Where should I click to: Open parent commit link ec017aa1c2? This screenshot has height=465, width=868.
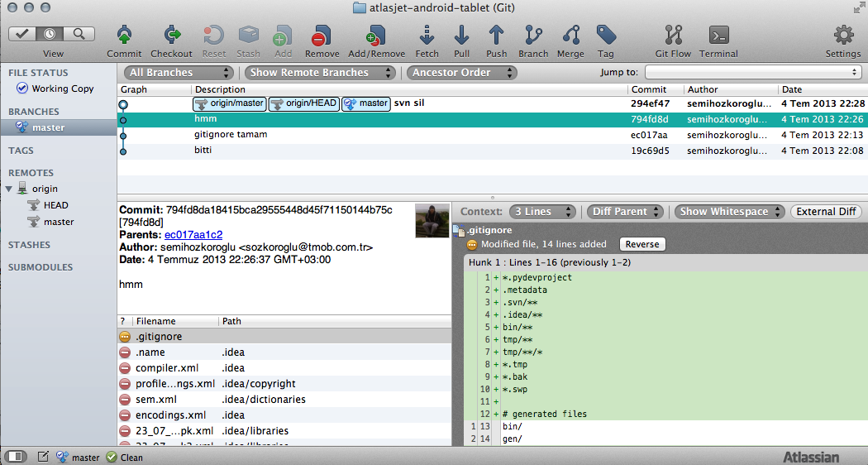193,235
